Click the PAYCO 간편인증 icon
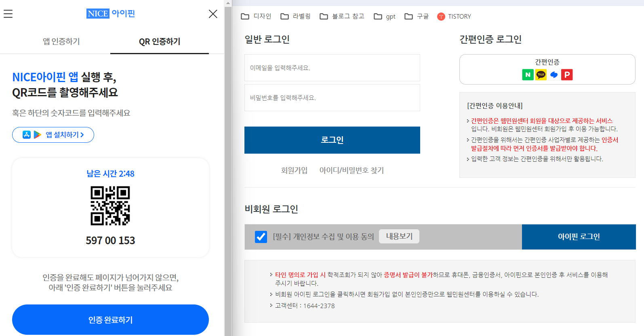644x336 pixels. pos(567,74)
